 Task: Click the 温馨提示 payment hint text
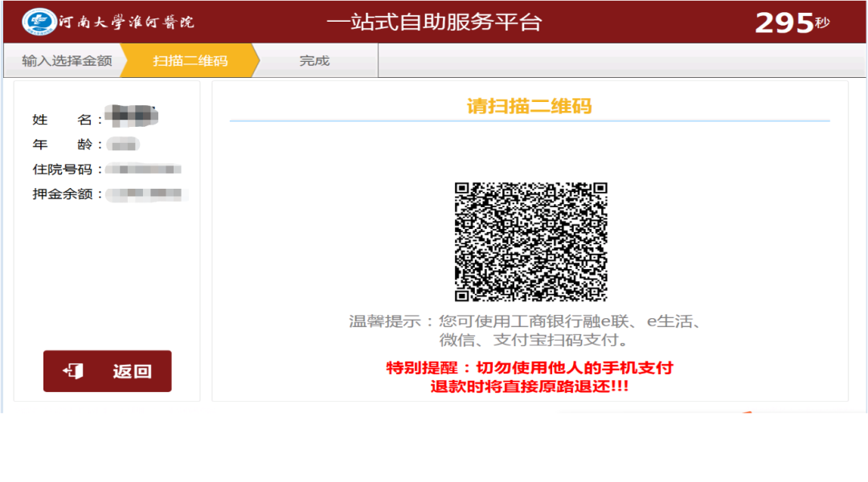(526, 330)
